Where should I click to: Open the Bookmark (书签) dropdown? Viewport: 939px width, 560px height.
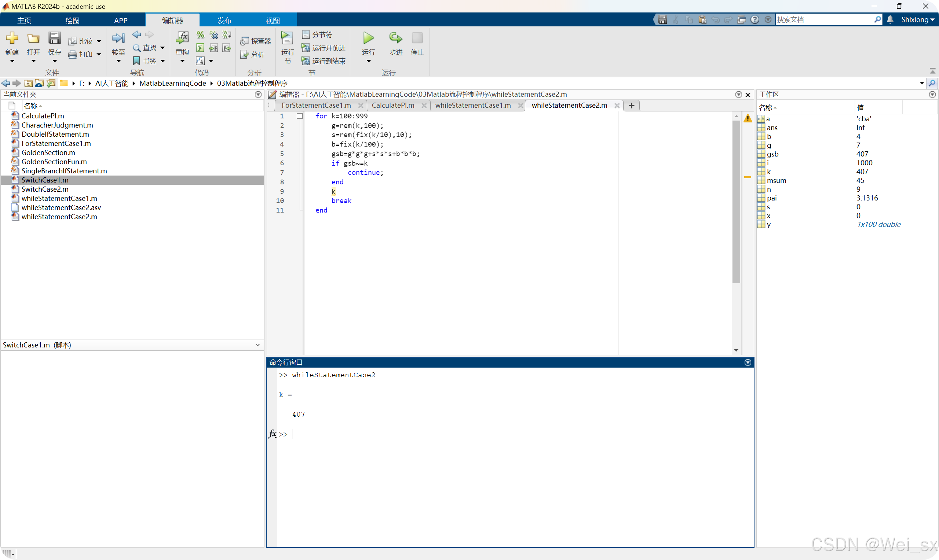pyautogui.click(x=163, y=61)
